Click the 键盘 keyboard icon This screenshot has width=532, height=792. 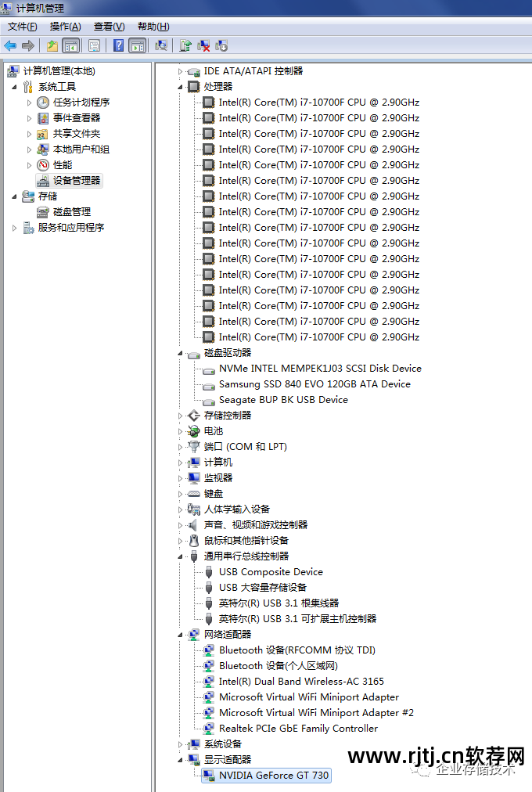pos(194,494)
